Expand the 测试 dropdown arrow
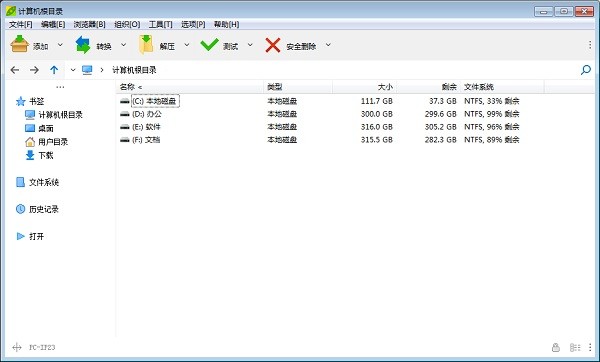Image resolution: width=600 pixels, height=362 pixels. tap(250, 45)
